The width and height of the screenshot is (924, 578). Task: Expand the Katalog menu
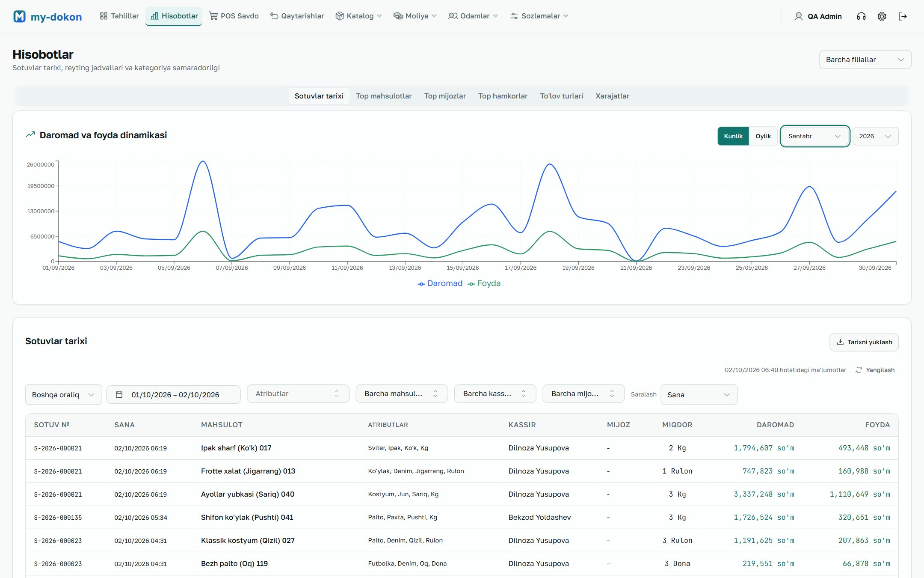click(358, 16)
